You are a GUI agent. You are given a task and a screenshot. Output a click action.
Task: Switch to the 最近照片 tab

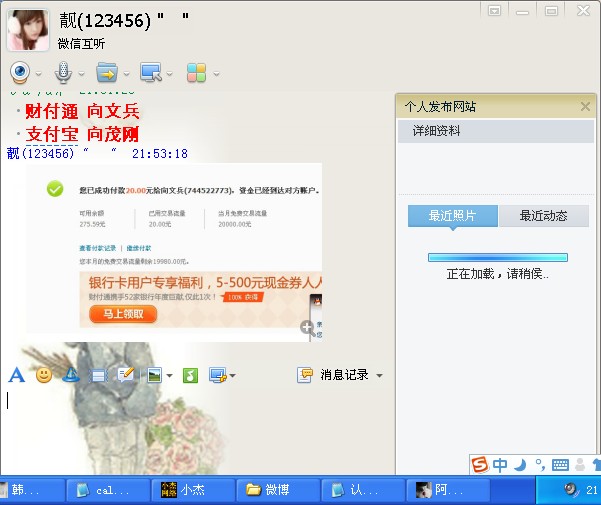pyautogui.click(x=453, y=216)
